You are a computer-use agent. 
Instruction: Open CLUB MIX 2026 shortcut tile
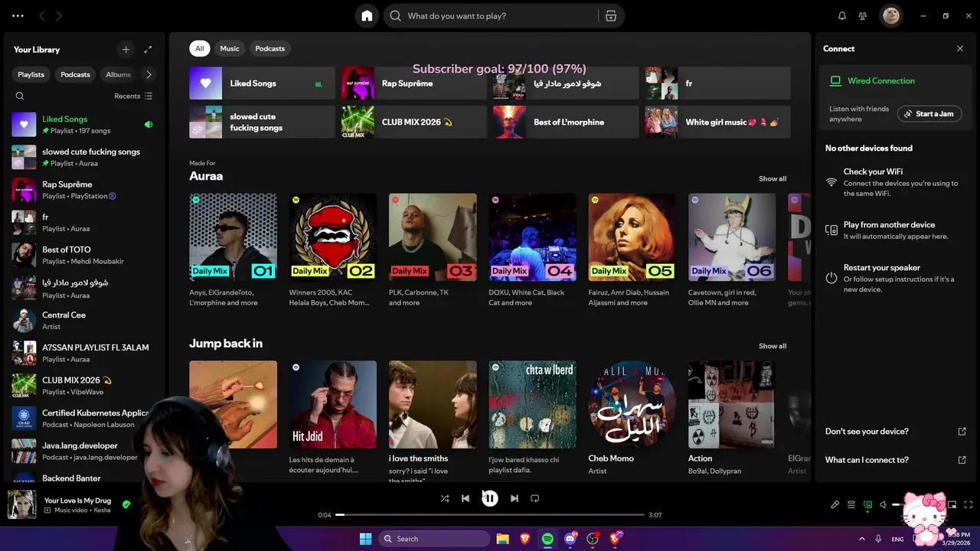point(413,122)
